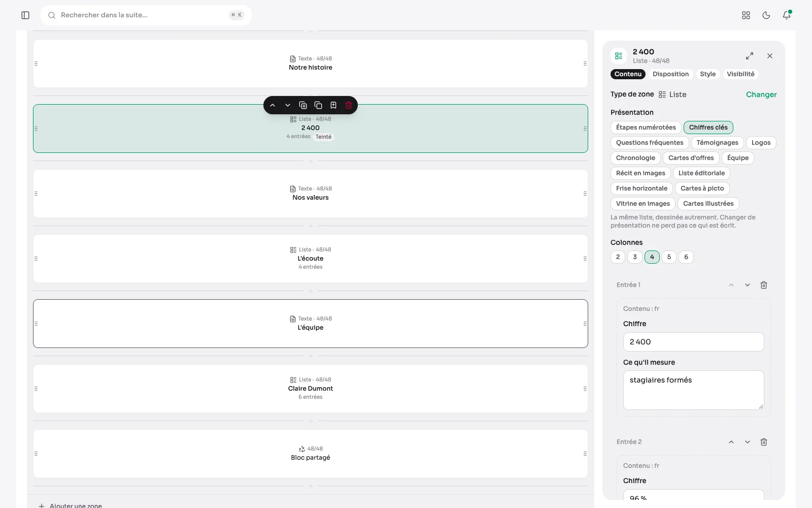
Task: Go to the Visibilité tab
Action: pos(740,74)
